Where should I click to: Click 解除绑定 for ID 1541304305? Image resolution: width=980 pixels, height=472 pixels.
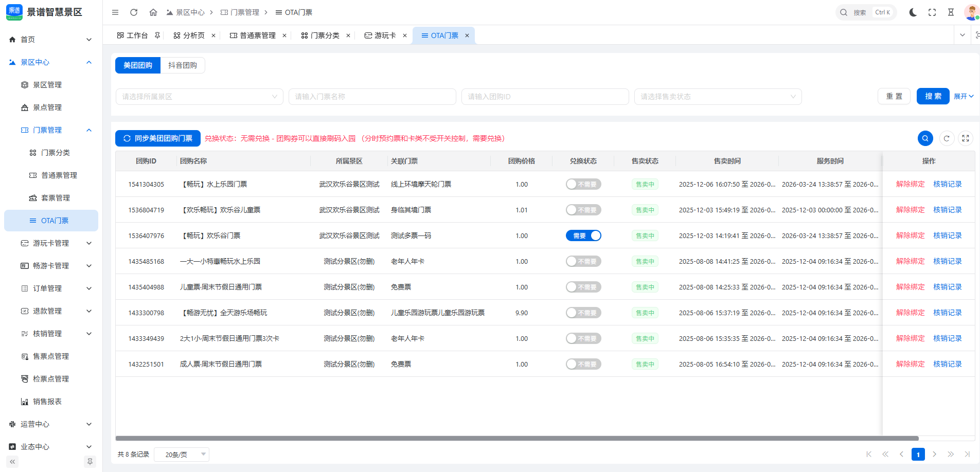click(x=911, y=184)
